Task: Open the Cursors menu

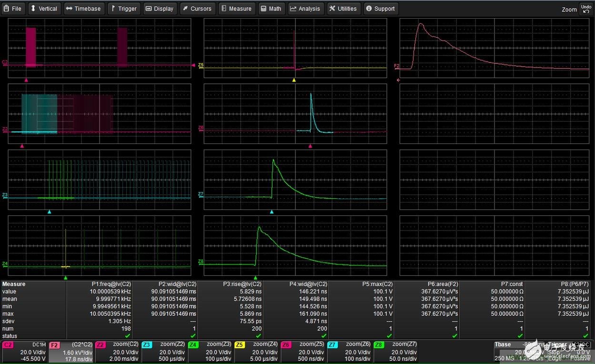Action: [197, 9]
